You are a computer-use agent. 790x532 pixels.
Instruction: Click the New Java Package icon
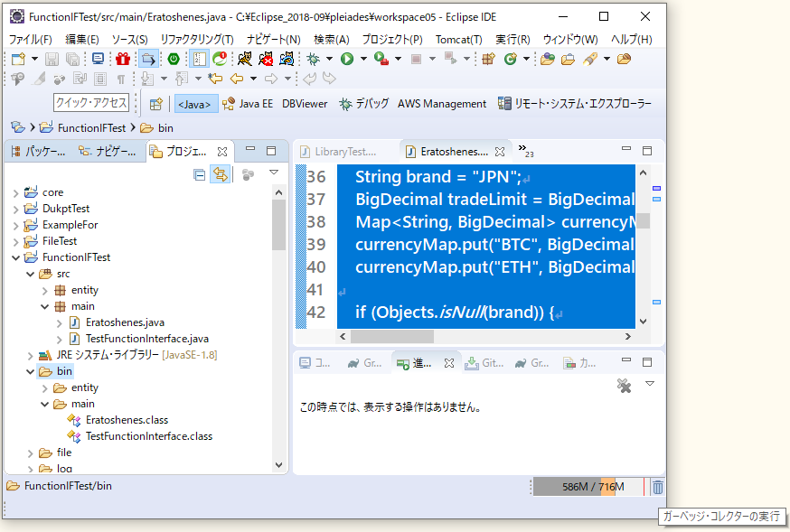[488, 60]
